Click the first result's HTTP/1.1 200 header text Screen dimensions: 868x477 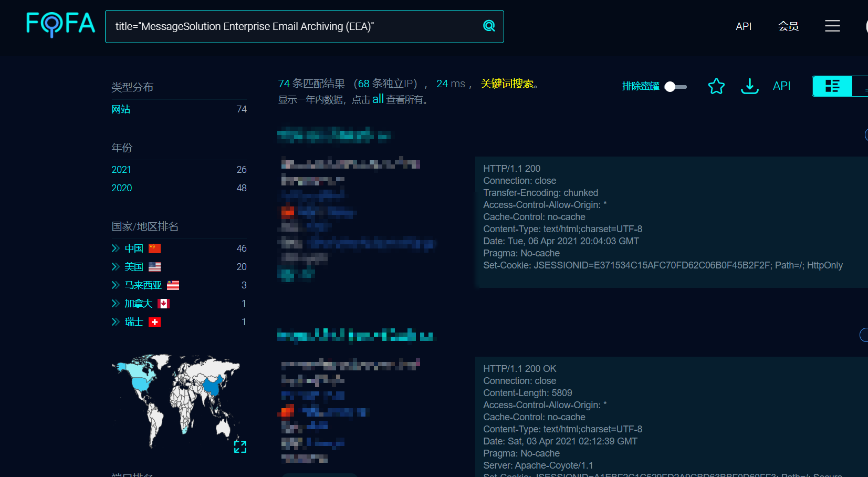click(x=511, y=169)
